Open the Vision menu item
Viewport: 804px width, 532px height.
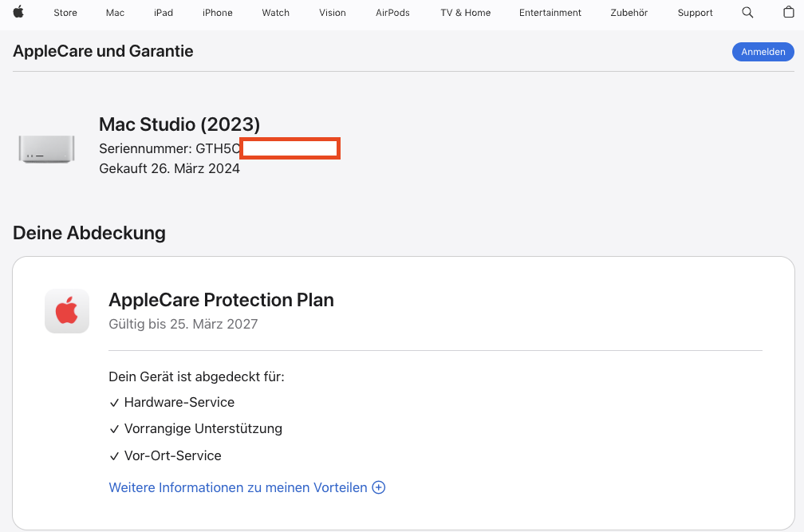coord(333,13)
